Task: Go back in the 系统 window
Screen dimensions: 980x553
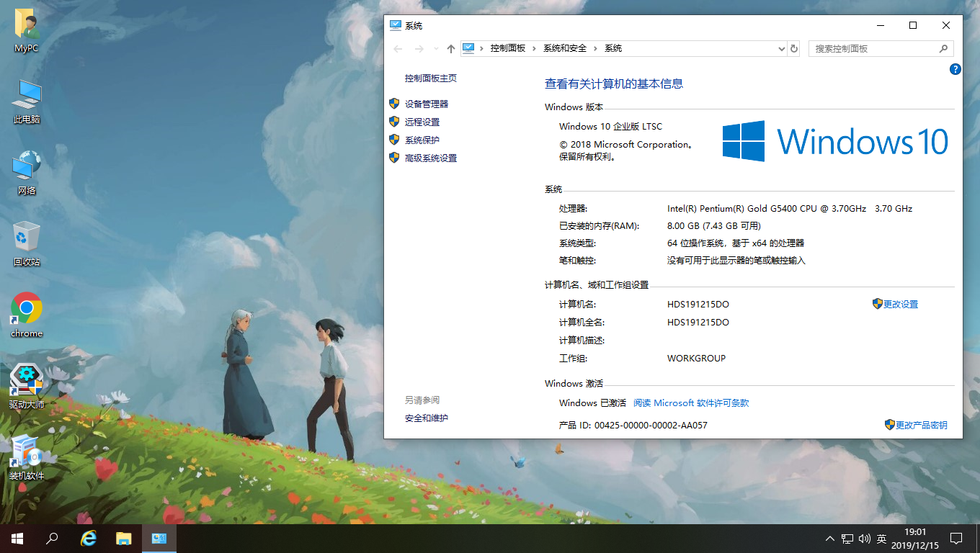Action: (x=398, y=48)
